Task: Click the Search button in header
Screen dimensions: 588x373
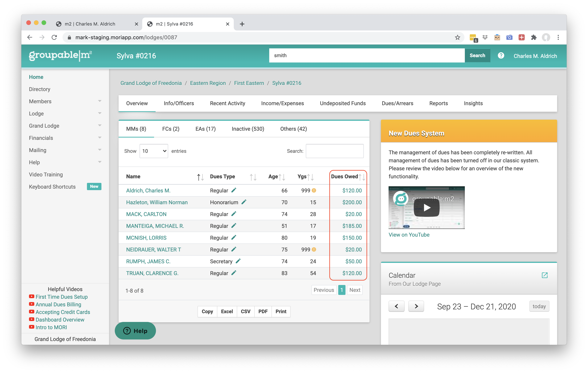Action: point(477,55)
